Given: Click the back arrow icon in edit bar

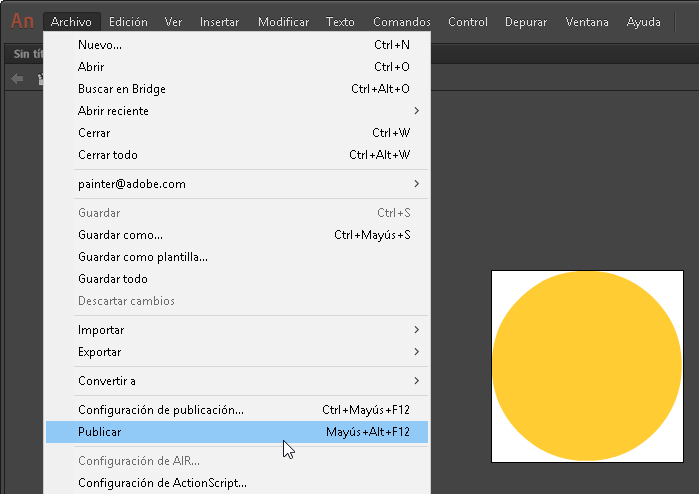Looking at the screenshot, I should [x=17, y=79].
